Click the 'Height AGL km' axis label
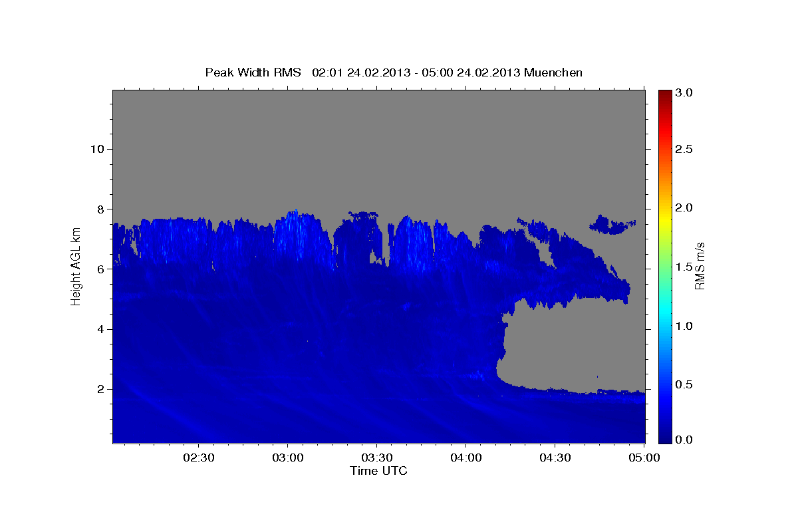This screenshot has width=798, height=532. (x=76, y=266)
